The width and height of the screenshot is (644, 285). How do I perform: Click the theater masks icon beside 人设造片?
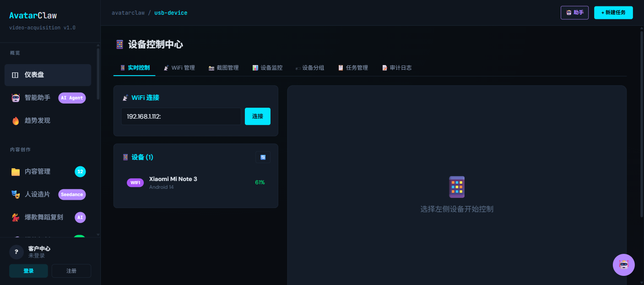tap(16, 194)
